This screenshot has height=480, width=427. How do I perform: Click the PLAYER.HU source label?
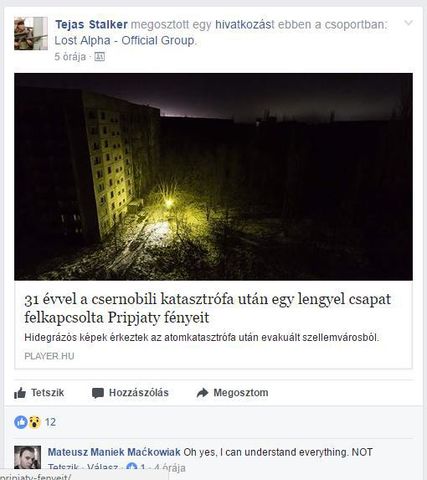(49, 356)
